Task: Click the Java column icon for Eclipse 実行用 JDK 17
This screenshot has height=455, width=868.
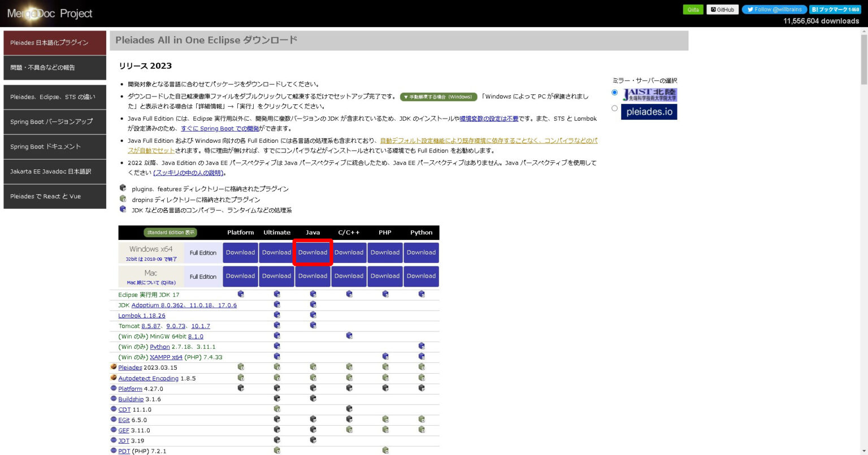Action: (x=313, y=294)
